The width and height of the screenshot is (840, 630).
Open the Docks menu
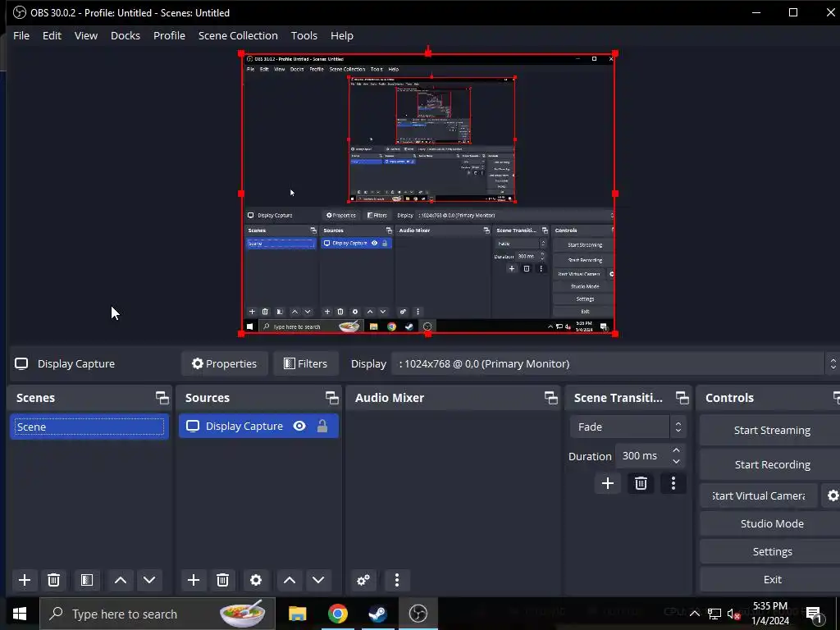pos(126,35)
